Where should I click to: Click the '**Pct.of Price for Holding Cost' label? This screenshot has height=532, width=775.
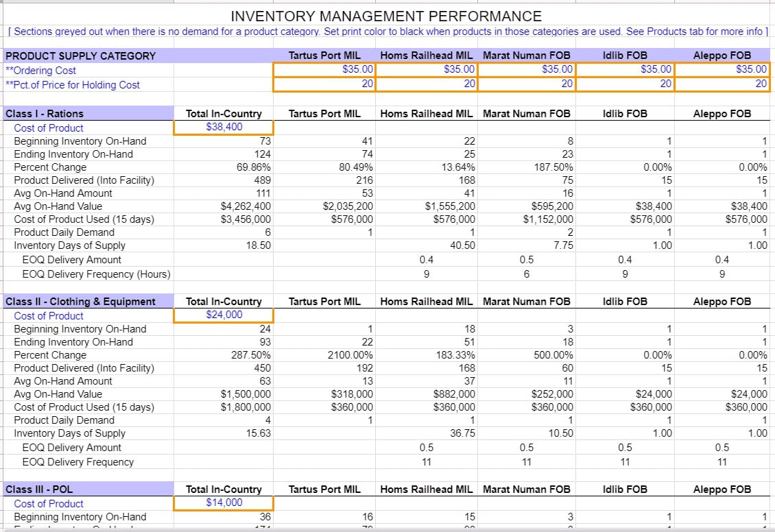(x=73, y=84)
